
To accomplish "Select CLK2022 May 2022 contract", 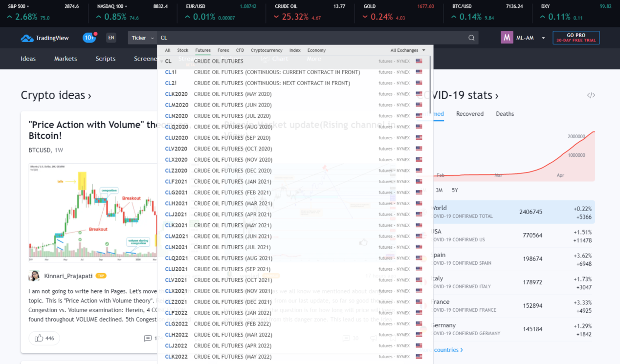I will (293, 357).
